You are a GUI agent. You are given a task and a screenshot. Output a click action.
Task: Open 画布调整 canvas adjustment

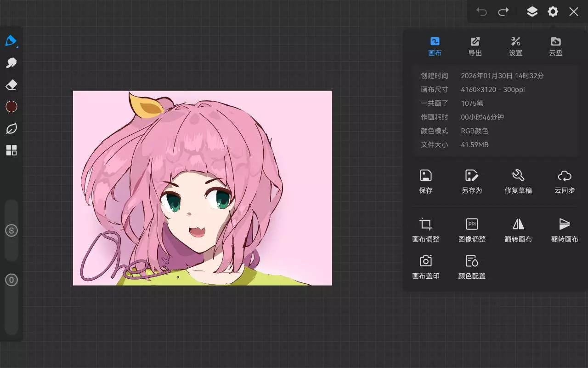[426, 230]
